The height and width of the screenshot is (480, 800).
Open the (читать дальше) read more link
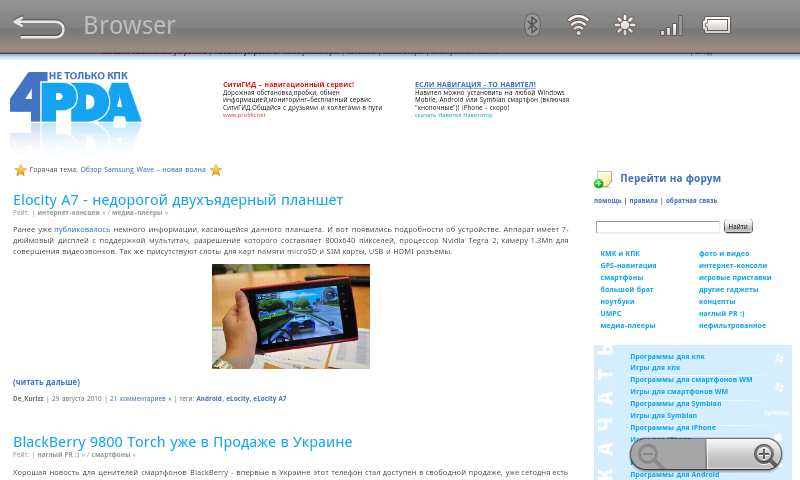(46, 382)
